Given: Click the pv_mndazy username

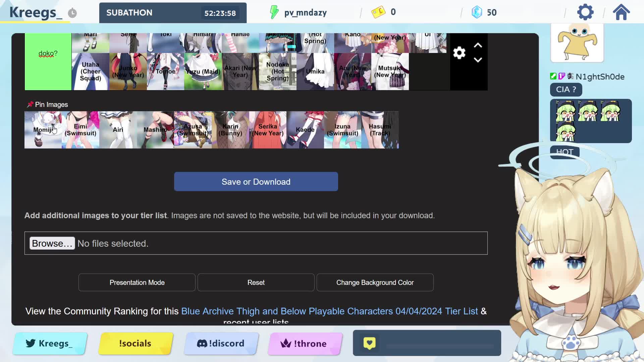Looking at the screenshot, I should tap(305, 13).
